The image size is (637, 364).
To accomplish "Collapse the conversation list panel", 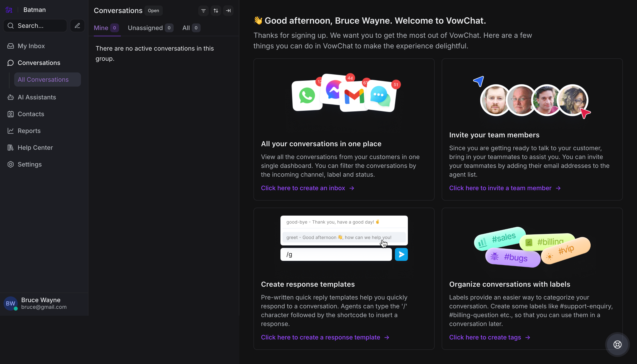I will (228, 11).
